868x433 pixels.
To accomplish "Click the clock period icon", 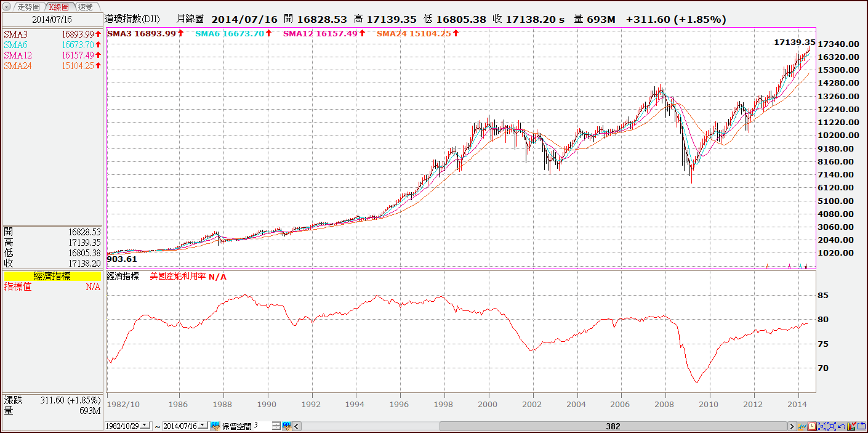I will (812, 426).
